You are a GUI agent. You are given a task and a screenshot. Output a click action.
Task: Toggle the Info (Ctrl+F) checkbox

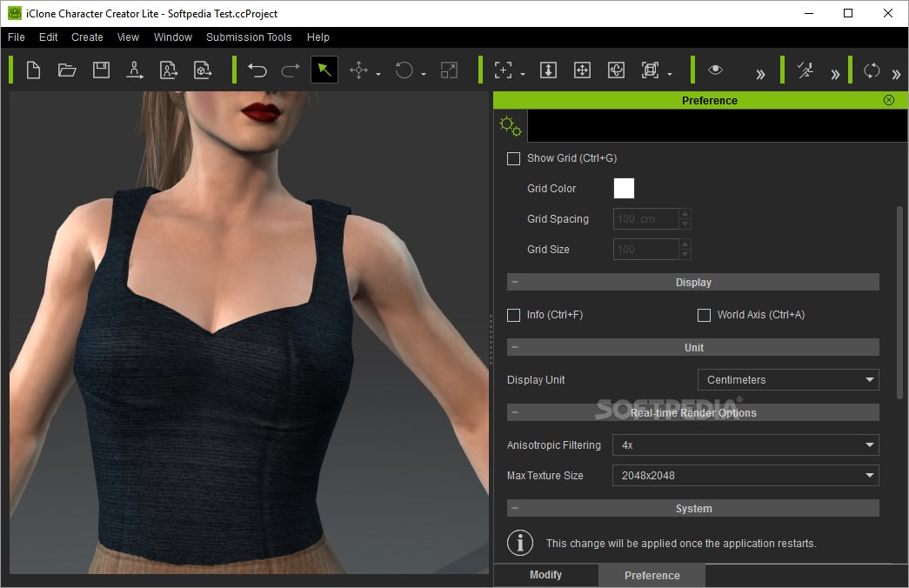(x=514, y=315)
